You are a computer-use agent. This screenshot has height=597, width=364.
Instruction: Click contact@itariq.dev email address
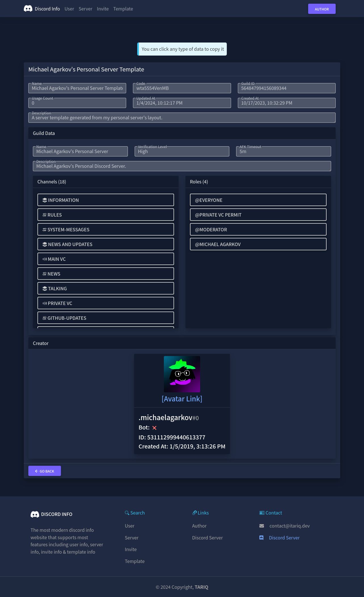(289, 526)
